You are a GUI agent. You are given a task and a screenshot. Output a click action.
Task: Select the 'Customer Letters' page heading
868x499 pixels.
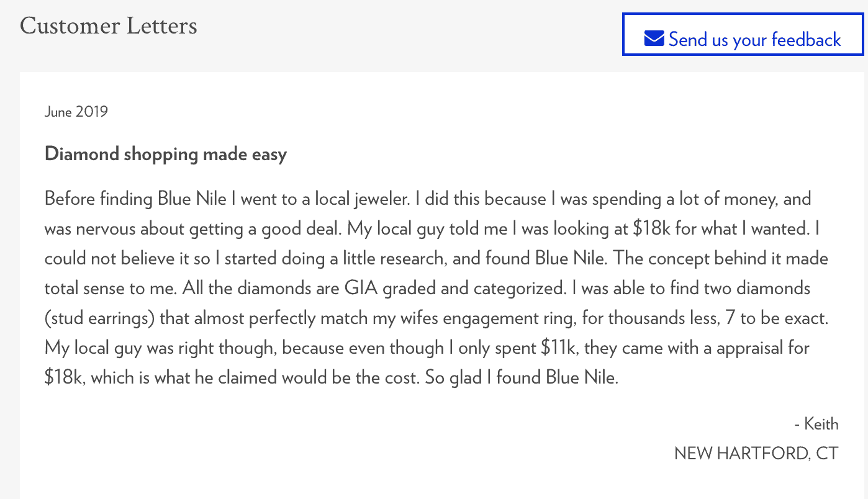tap(108, 26)
